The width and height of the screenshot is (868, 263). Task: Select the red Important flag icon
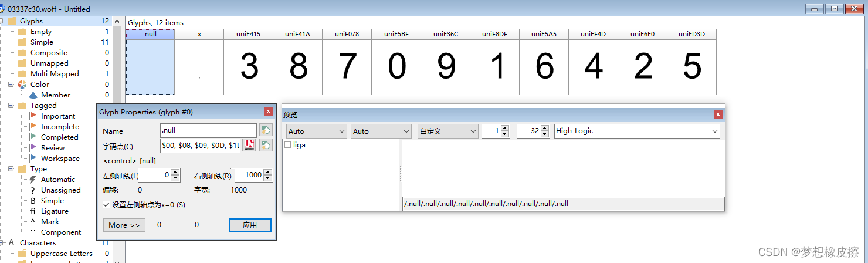(x=33, y=116)
